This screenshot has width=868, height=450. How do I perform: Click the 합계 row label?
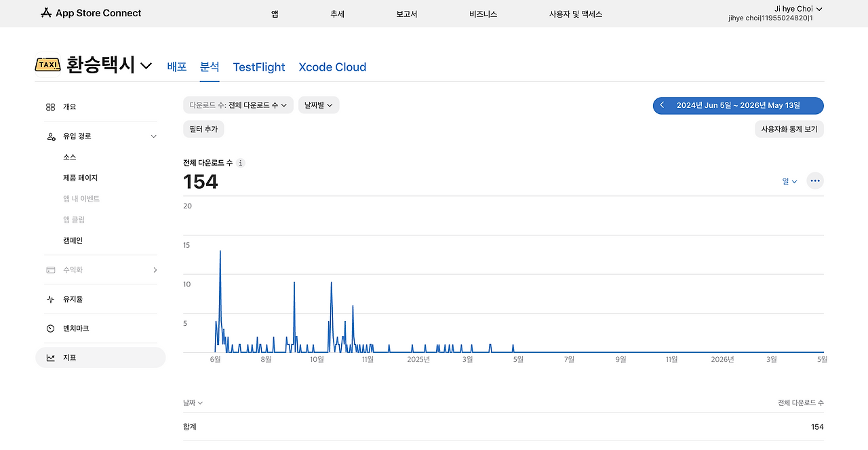(x=190, y=427)
